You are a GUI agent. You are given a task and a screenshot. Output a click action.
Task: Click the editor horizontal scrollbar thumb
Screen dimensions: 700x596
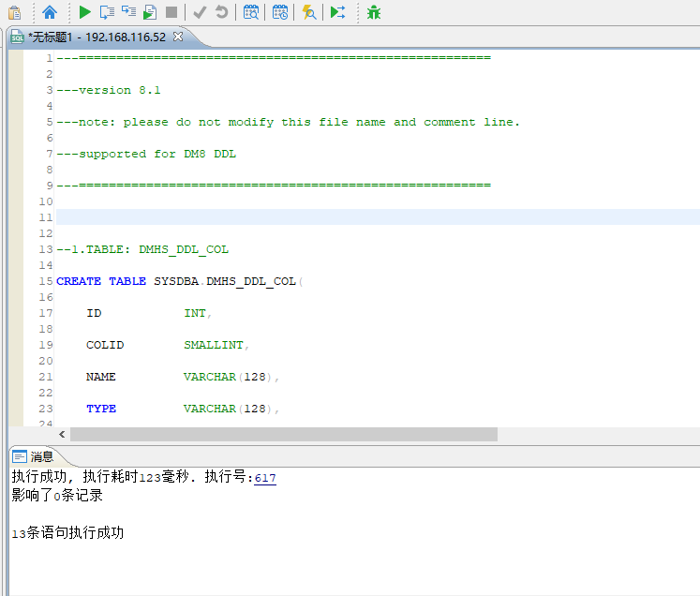click(284, 435)
